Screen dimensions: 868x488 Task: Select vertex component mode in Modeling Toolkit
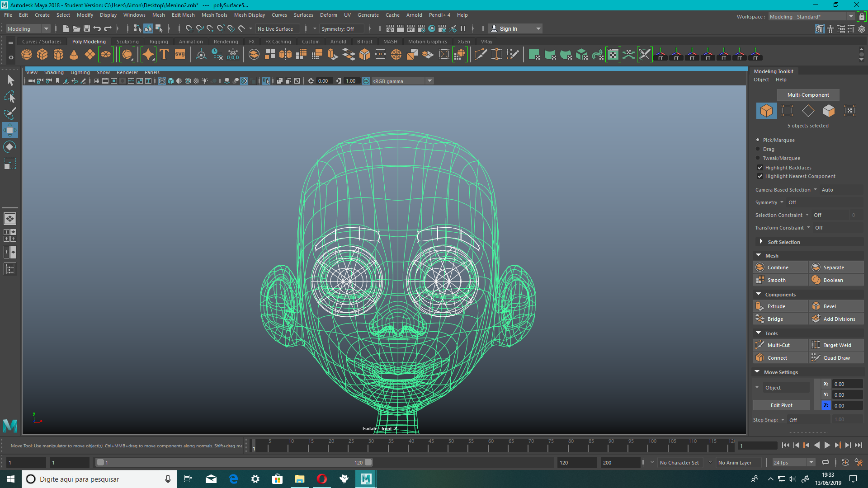point(788,111)
